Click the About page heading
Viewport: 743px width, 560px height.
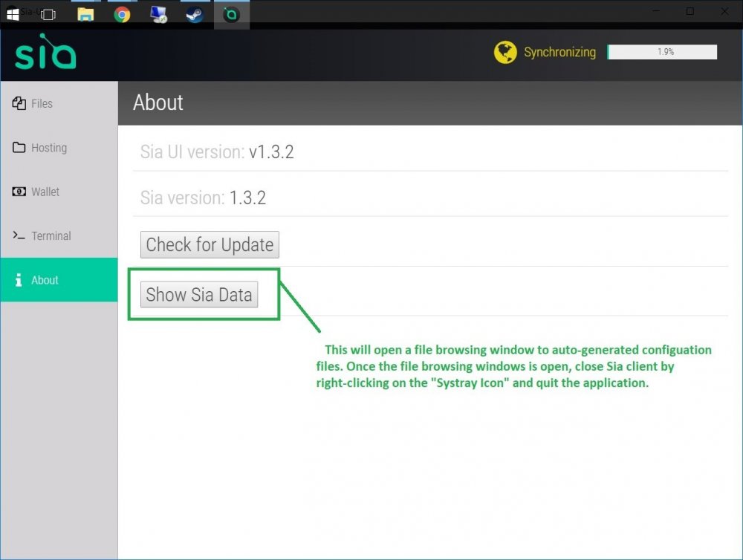coord(158,102)
